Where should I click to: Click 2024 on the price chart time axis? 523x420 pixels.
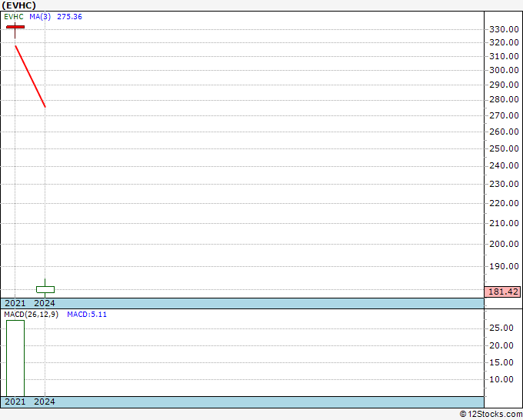click(45, 303)
